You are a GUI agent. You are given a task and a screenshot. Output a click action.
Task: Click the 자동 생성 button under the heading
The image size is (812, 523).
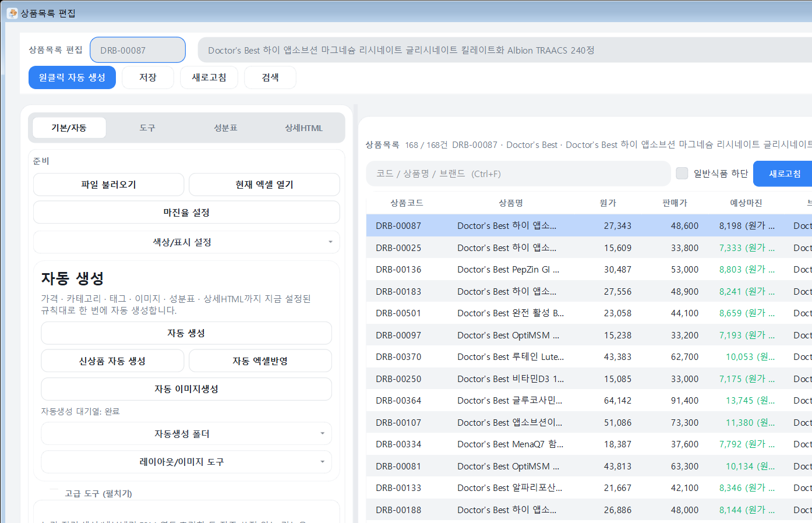pos(186,333)
